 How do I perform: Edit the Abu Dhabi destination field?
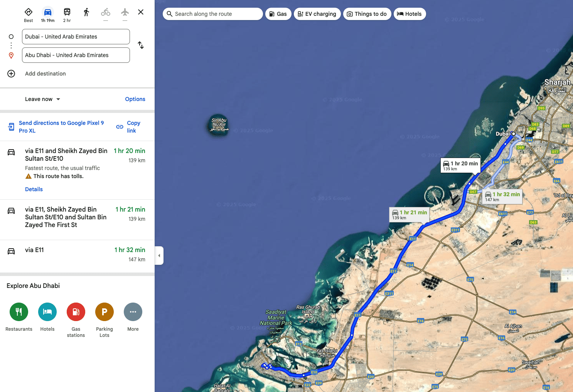[x=76, y=55]
